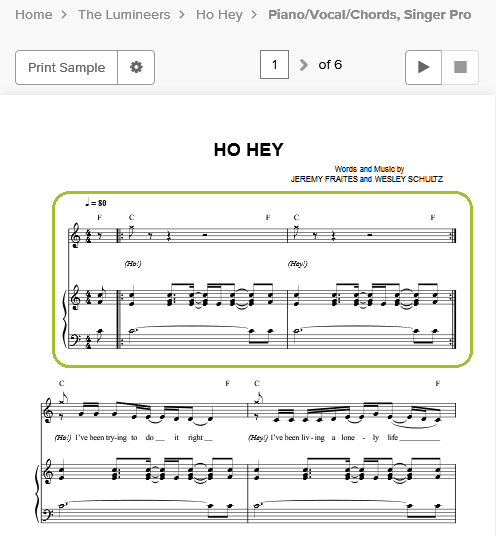This screenshot has width=496, height=536.
Task: Select the page number input box
Action: click(274, 65)
